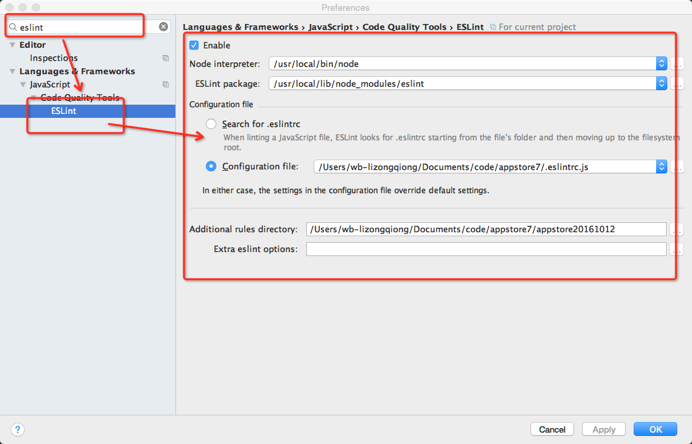The width and height of the screenshot is (692, 444).
Task: Focus the eslint search input
Action: coord(88,27)
